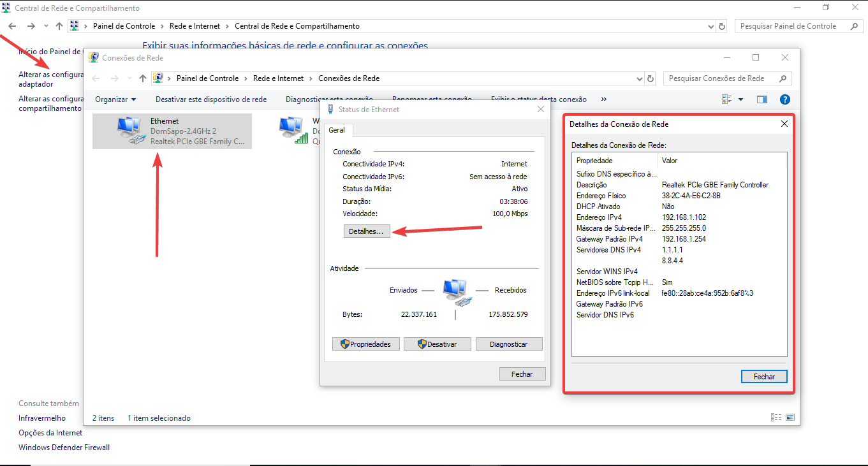868x466 pixels.
Task: Switch to details view icon in status bar
Action: [776, 418]
